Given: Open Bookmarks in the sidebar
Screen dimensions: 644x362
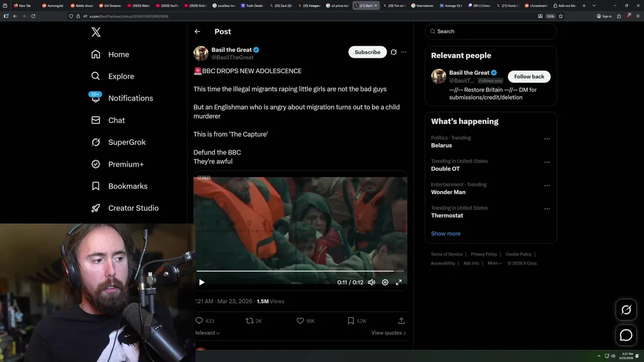Looking at the screenshot, I should 119,186.
